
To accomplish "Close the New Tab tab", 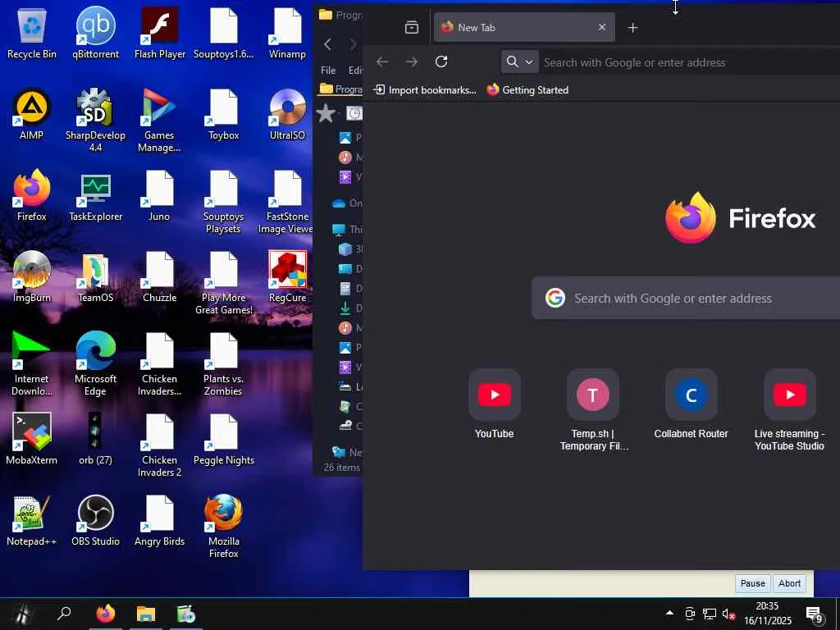I will 602,27.
